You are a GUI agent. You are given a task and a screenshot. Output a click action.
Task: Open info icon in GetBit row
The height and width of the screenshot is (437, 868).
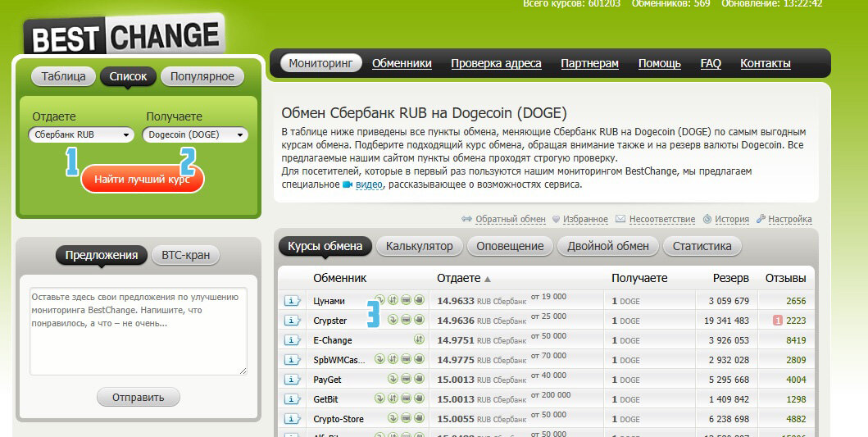point(292,398)
